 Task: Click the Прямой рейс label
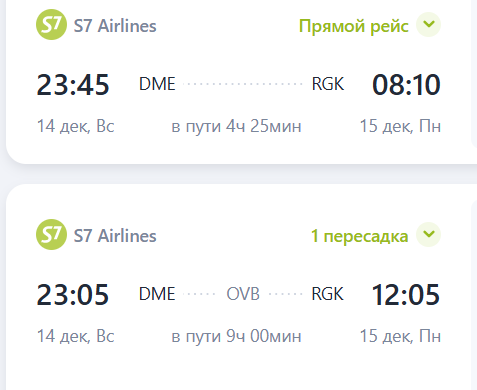coord(354,26)
